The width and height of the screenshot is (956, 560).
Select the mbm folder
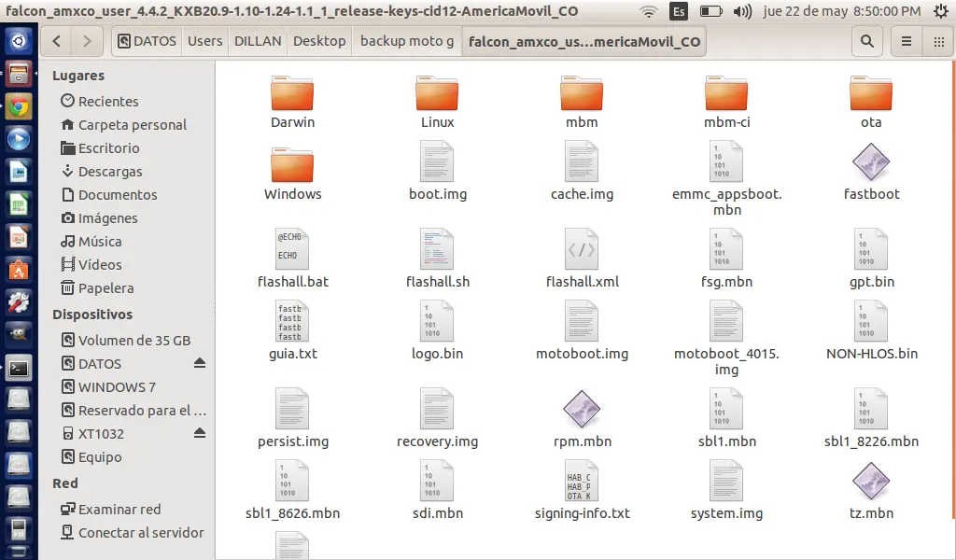pos(582,102)
